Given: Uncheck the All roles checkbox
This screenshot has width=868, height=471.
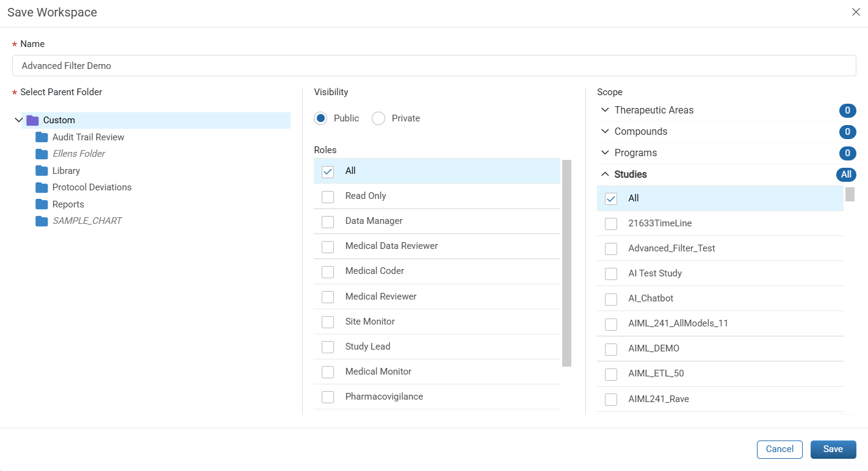Looking at the screenshot, I should tap(328, 171).
